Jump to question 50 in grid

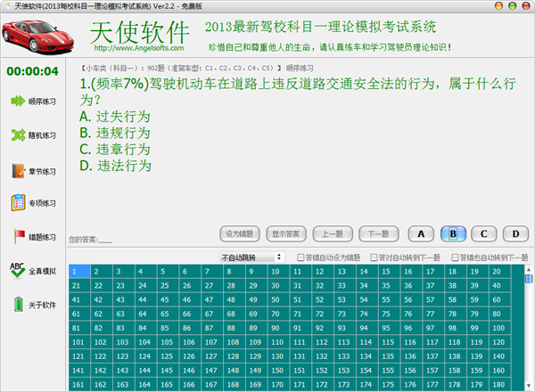[x=278, y=300]
